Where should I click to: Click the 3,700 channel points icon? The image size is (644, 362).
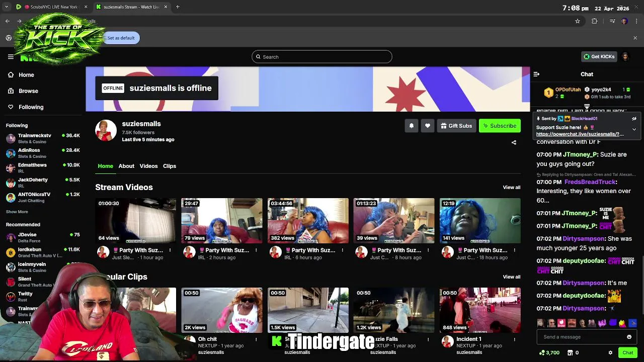pos(541,352)
